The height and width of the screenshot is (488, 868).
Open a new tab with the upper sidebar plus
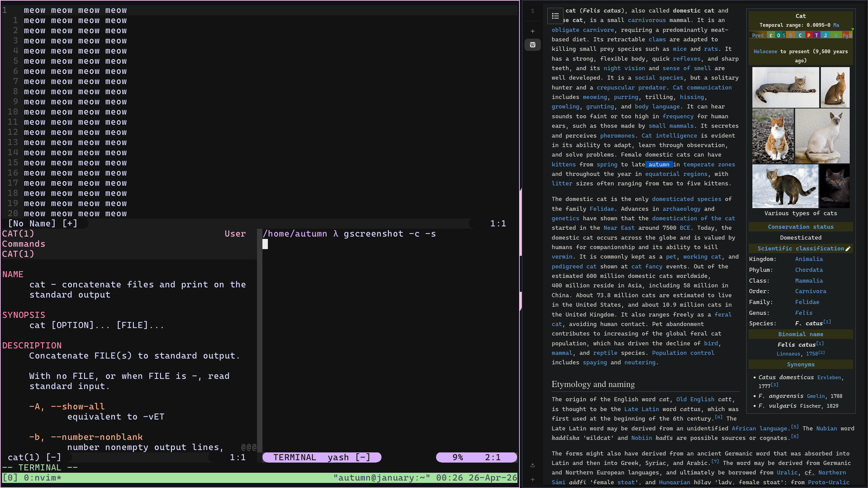533,31
